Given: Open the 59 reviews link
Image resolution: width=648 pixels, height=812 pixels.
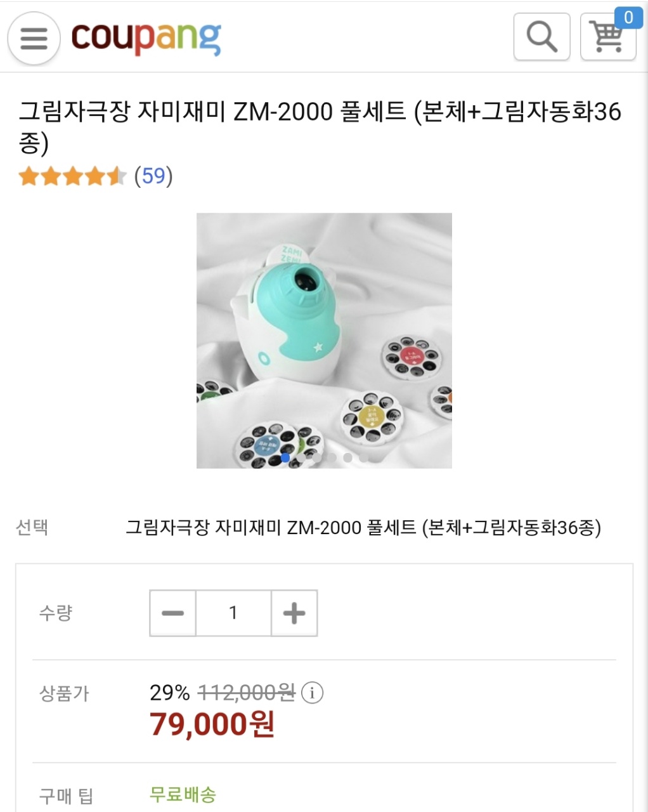Looking at the screenshot, I should click(x=153, y=176).
